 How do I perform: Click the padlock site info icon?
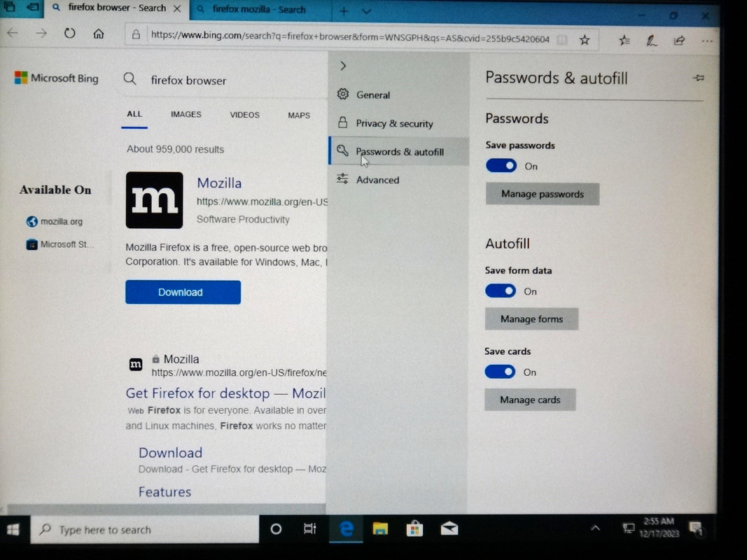pyautogui.click(x=137, y=34)
